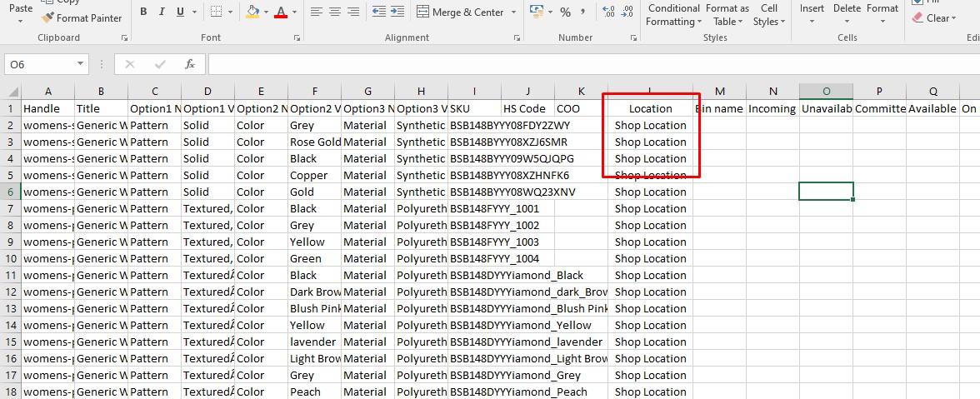Screen dimensions: 980x399
Task: Open the Cell Styles gallery
Action: pos(767,15)
